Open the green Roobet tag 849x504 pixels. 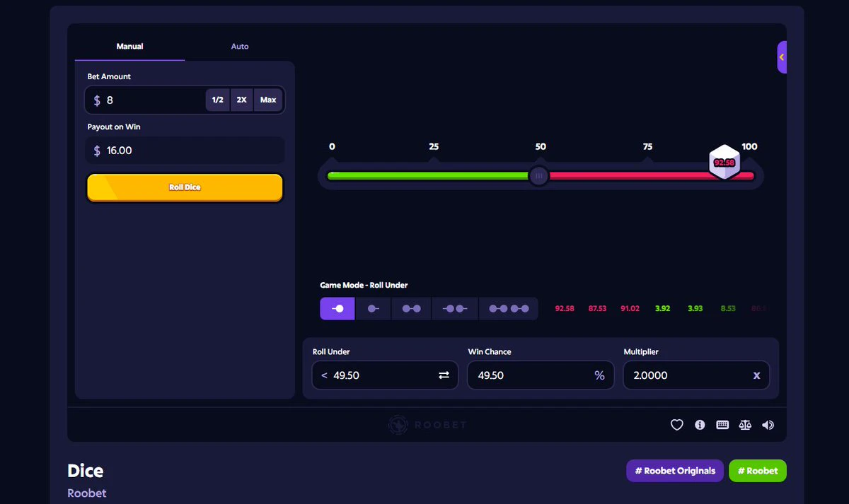coord(758,471)
